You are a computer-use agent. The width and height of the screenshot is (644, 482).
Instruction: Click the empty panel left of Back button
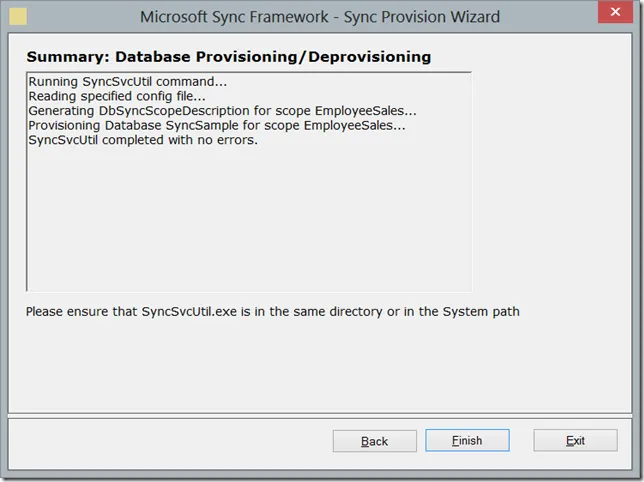(x=170, y=441)
